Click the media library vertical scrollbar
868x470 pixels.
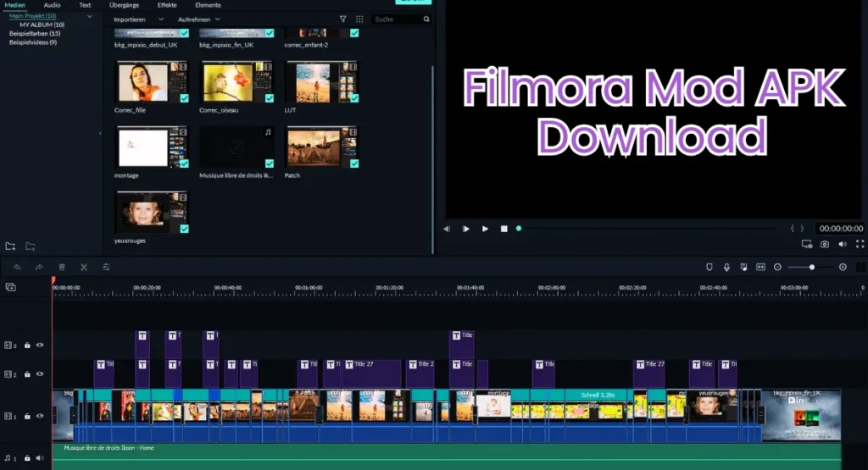432,159
